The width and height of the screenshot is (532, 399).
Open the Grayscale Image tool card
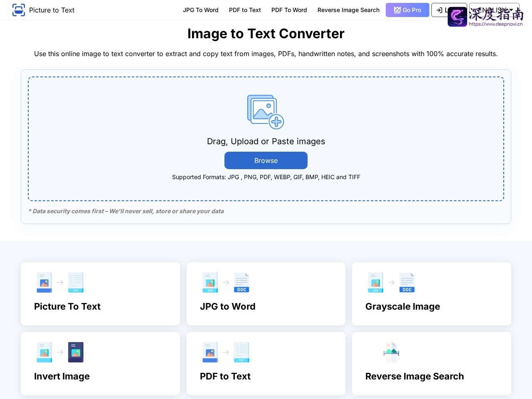click(431, 294)
